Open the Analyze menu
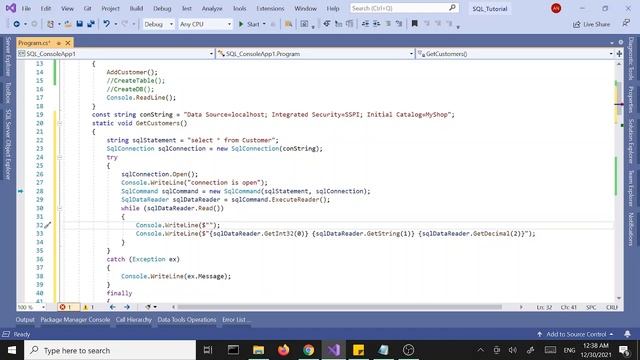 coord(212,8)
